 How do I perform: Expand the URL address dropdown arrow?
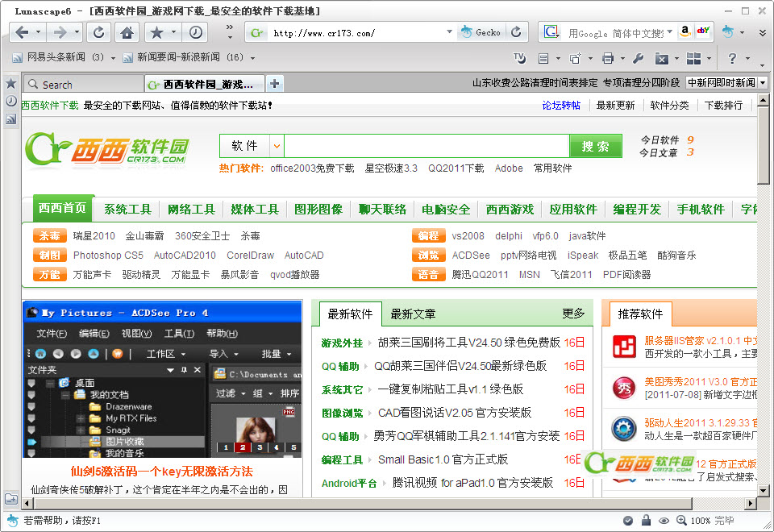pyautogui.click(x=449, y=32)
